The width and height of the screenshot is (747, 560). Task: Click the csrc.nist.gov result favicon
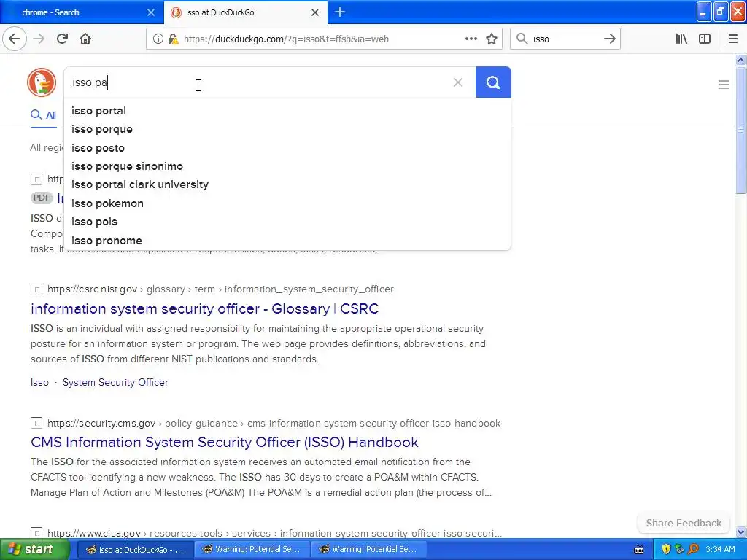click(x=36, y=289)
